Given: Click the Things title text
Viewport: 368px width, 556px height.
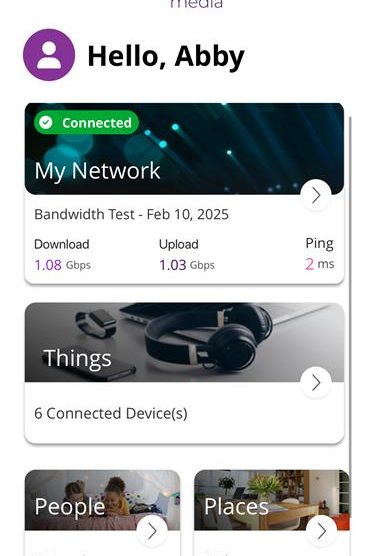Looking at the screenshot, I should pos(77,358).
